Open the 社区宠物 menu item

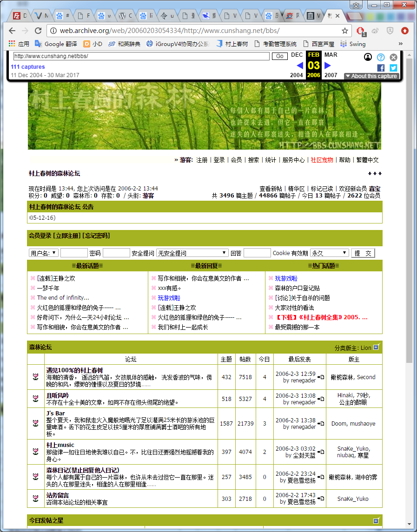point(322,160)
